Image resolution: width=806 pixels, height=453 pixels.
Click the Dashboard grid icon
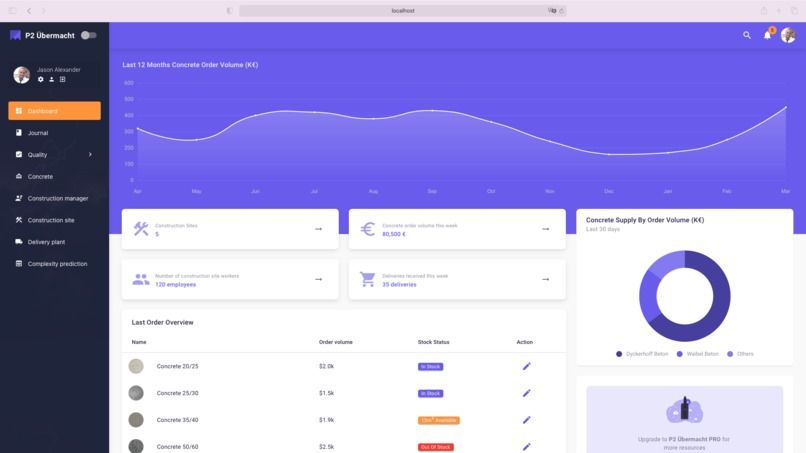pos(19,111)
